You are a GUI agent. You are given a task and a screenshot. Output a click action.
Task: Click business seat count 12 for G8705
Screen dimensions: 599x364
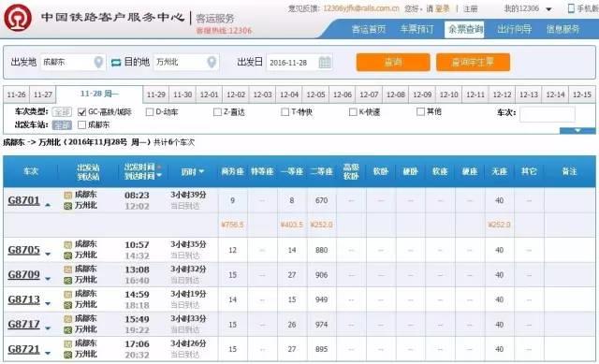[x=233, y=250]
